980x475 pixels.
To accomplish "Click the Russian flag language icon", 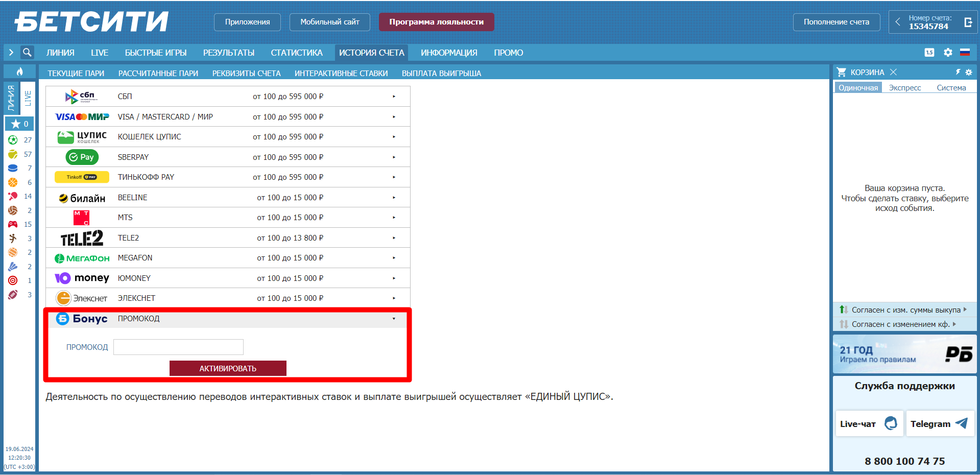I will (x=965, y=53).
